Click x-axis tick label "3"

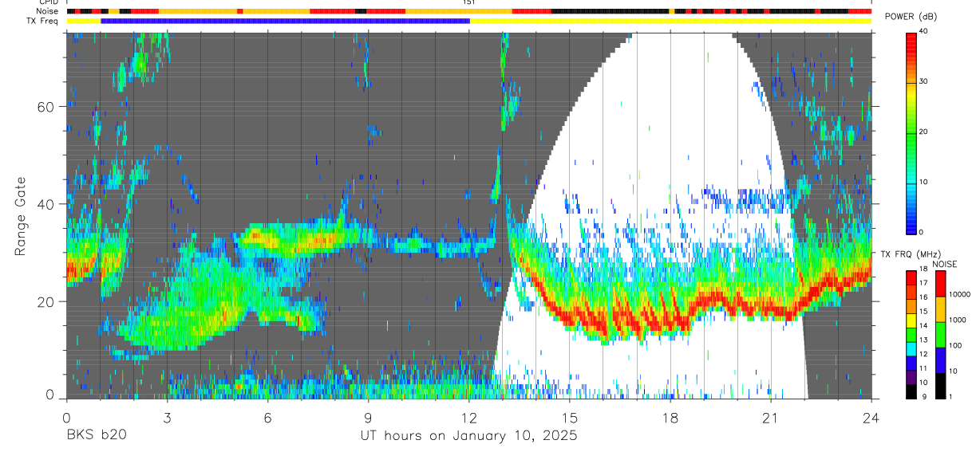(x=166, y=417)
